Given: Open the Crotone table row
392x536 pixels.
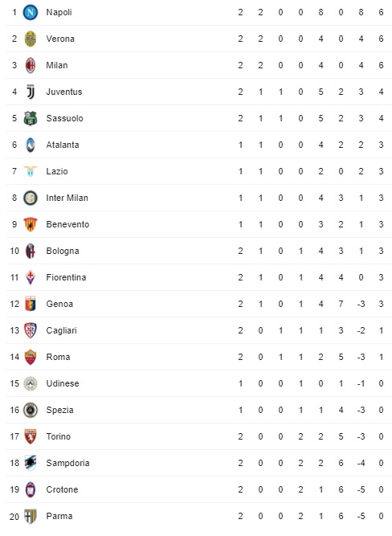Looking at the screenshot, I should coord(199,489).
